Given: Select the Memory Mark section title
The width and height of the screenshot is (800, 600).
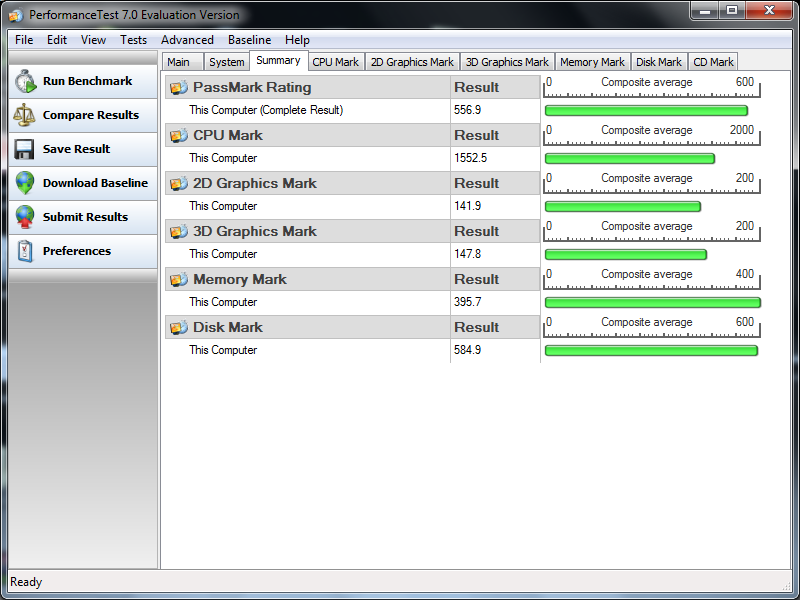Looking at the screenshot, I should [240, 279].
